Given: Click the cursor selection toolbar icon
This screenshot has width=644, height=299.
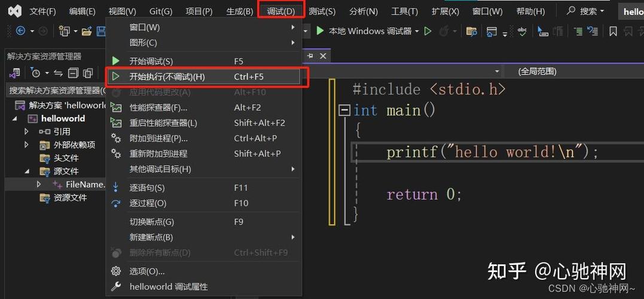Looking at the screenshot, I should (543, 31).
